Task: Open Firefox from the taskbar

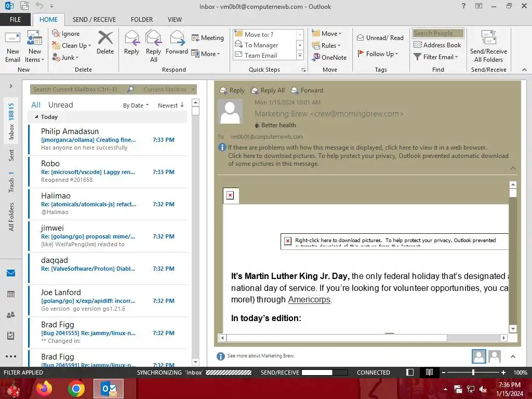Action: (45, 389)
